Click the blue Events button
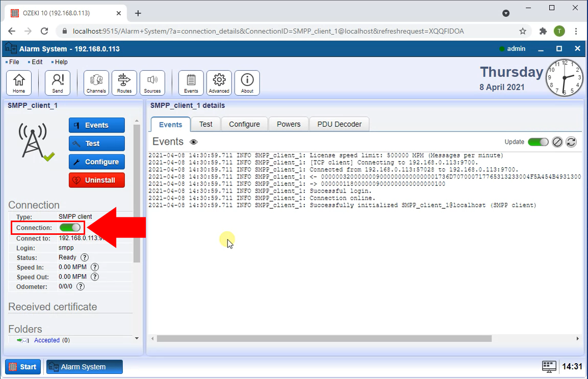This screenshot has width=588, height=379. tap(97, 125)
